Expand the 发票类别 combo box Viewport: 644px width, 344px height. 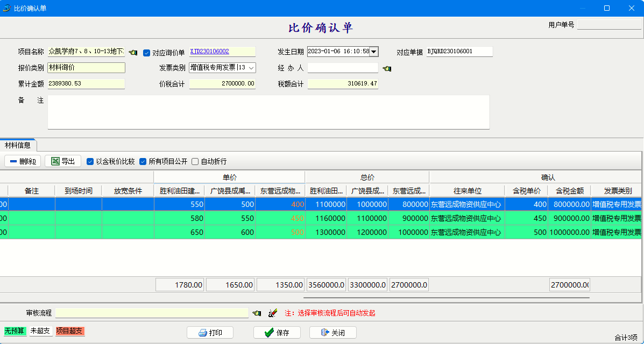(251, 68)
